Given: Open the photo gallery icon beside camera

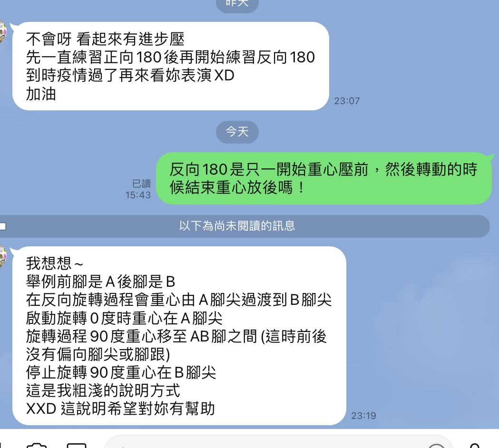Looking at the screenshot, I should pyautogui.click(x=77, y=445).
